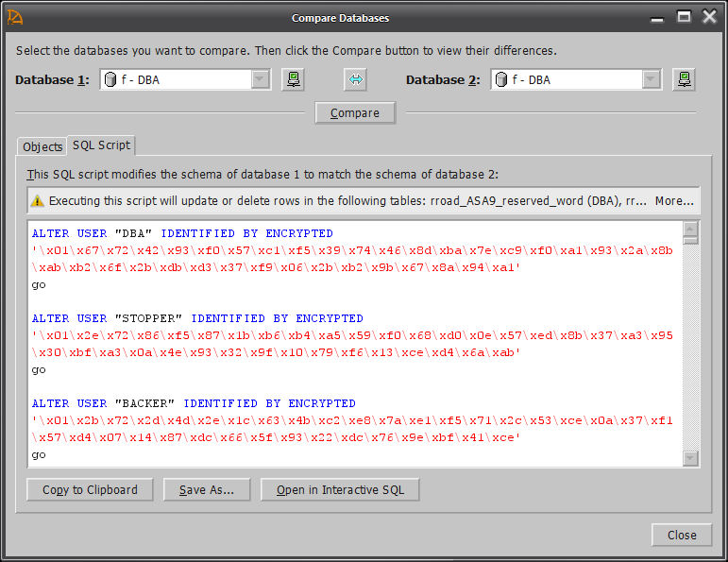The height and width of the screenshot is (562, 728).
Task: Click the ALTER USER "DBA" line
Action: point(182,233)
